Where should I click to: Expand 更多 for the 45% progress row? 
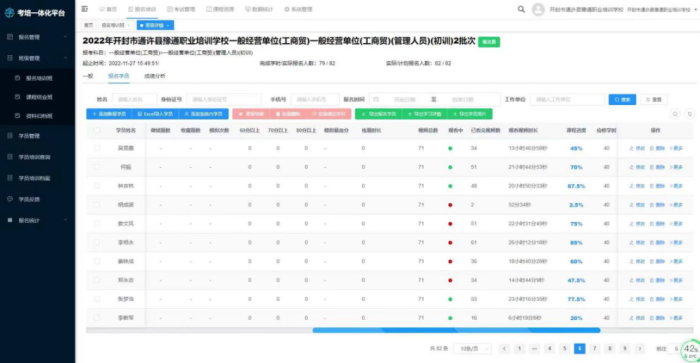click(676, 148)
